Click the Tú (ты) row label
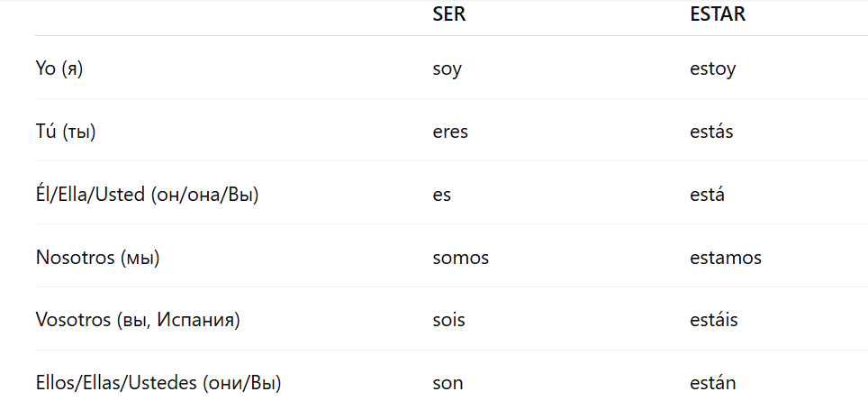Screen dimensions: 868x410 pyautogui.click(x=66, y=132)
